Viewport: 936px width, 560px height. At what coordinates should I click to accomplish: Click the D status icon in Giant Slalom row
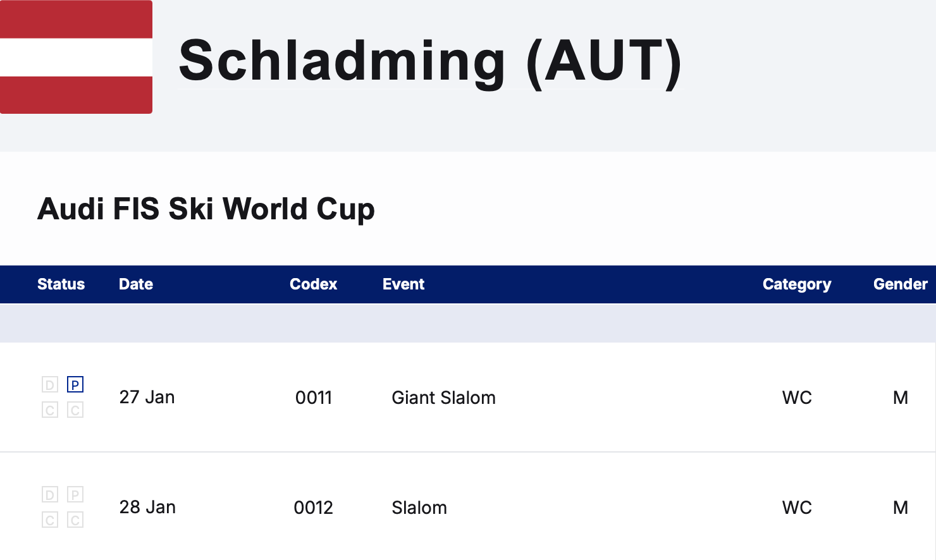pos(50,384)
